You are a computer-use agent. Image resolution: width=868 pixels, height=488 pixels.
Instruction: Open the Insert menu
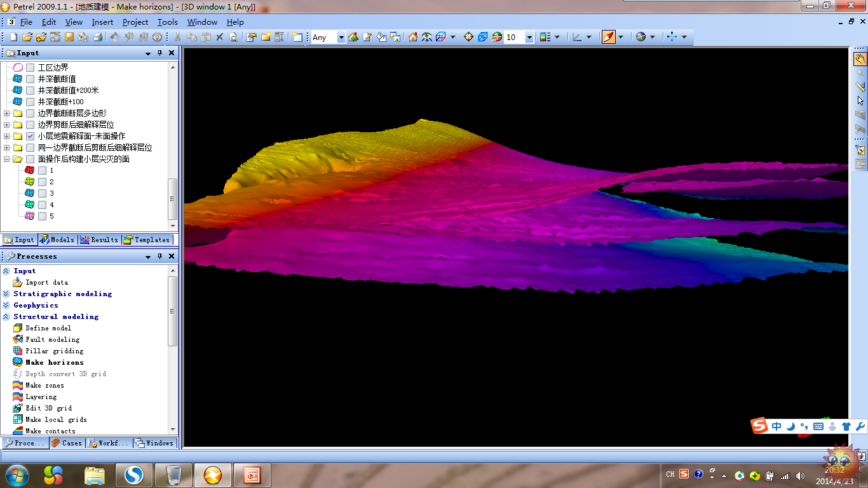(x=102, y=22)
